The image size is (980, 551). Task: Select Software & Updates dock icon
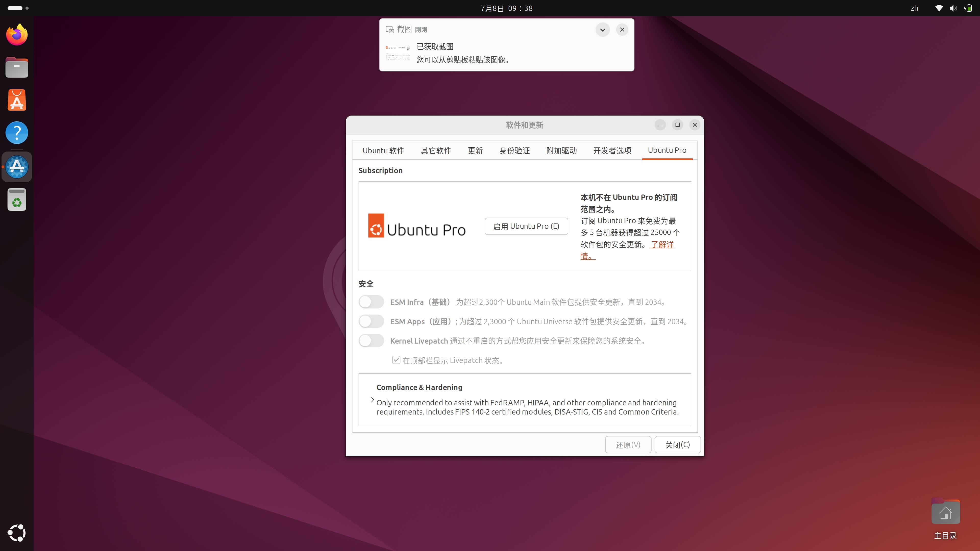[17, 167]
